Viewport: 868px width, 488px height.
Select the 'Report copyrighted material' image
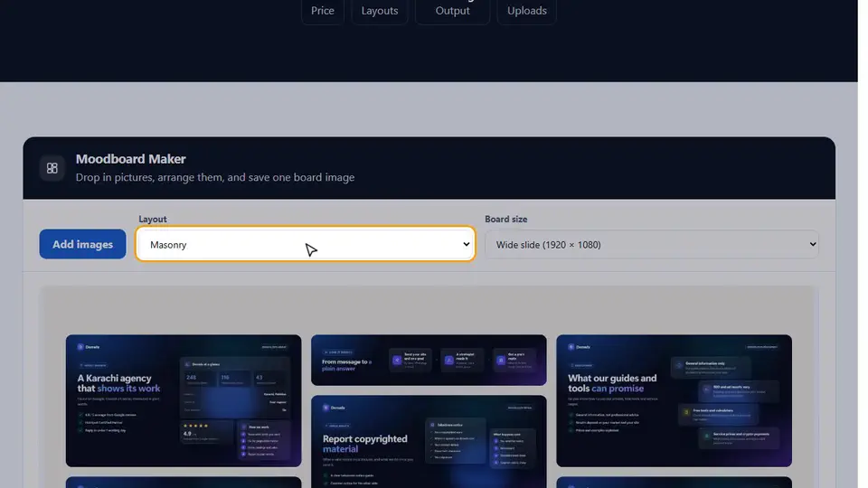pos(429,442)
